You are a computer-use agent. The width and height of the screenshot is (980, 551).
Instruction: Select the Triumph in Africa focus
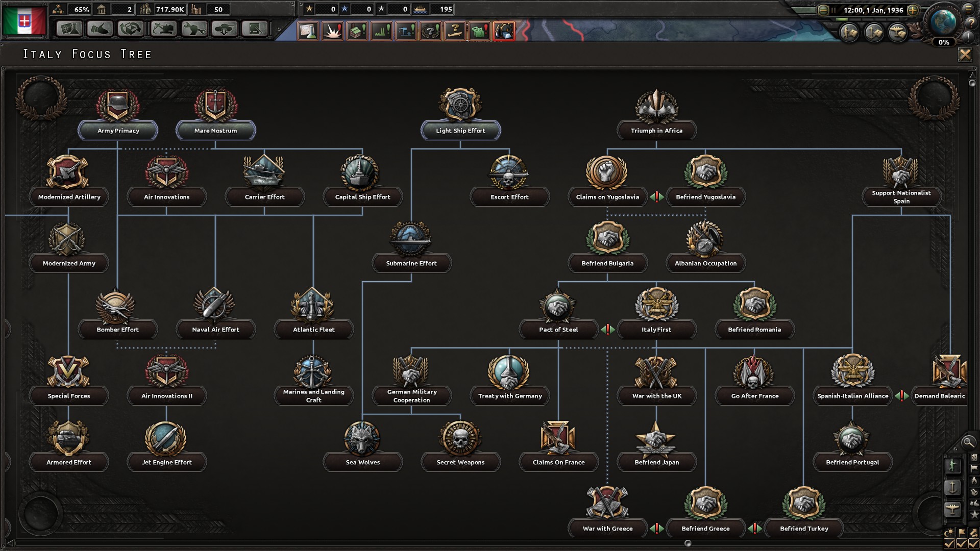pos(656,115)
